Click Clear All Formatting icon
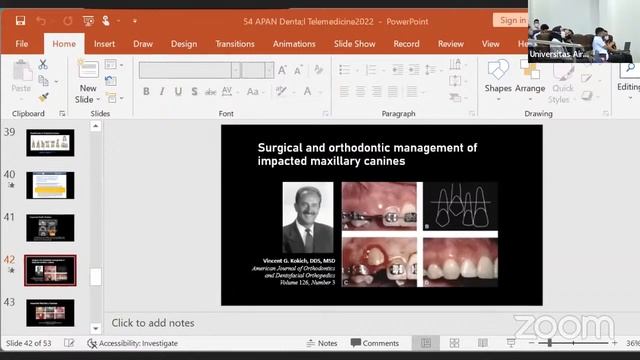Screen dimensions: 640x360 click(318, 70)
